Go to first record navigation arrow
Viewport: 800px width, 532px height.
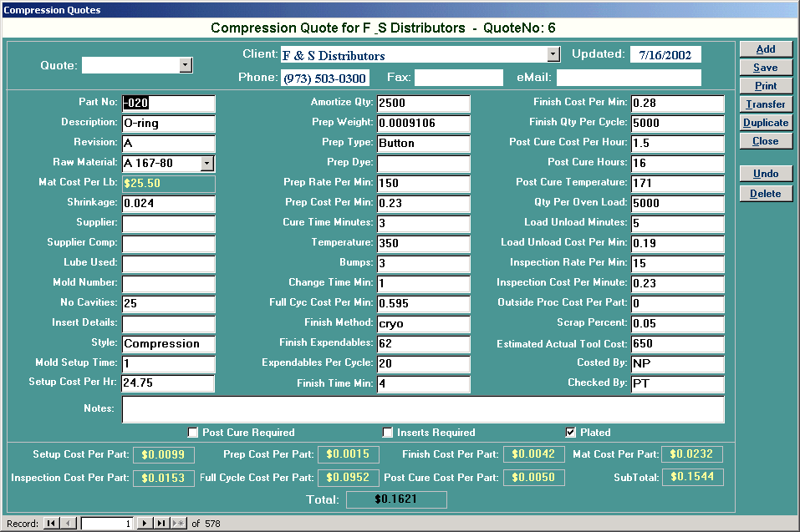(x=51, y=524)
